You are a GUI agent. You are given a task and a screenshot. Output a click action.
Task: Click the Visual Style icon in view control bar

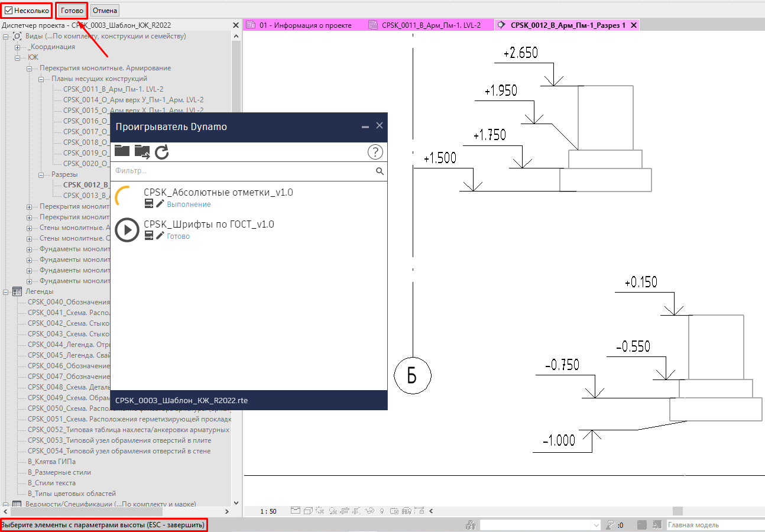click(309, 511)
